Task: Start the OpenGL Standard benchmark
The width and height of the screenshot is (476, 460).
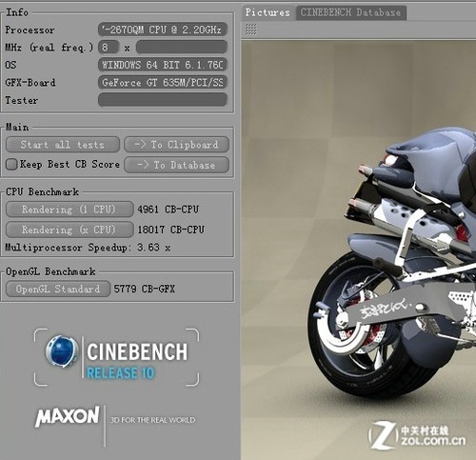Action: (58, 289)
